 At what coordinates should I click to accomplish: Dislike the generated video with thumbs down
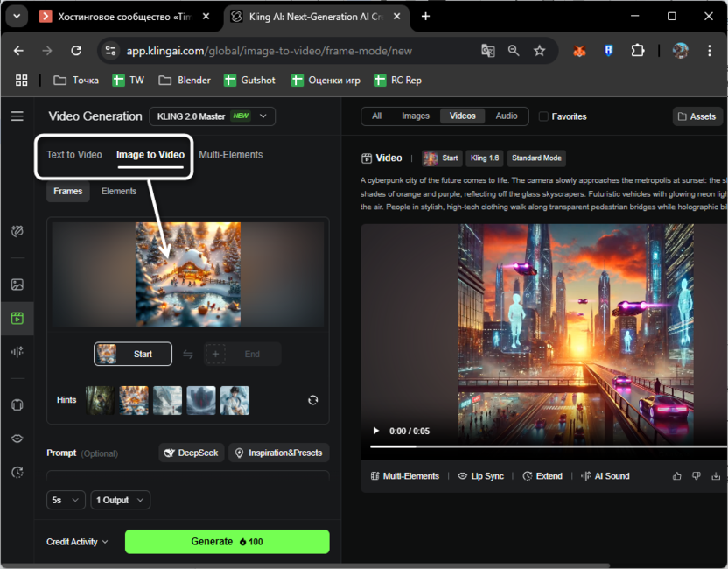click(696, 476)
